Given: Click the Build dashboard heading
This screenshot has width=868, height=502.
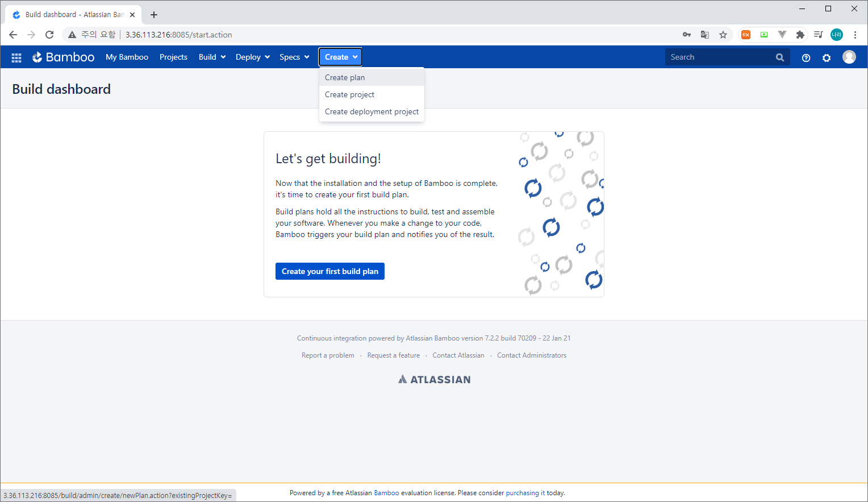Looking at the screenshot, I should [x=61, y=89].
